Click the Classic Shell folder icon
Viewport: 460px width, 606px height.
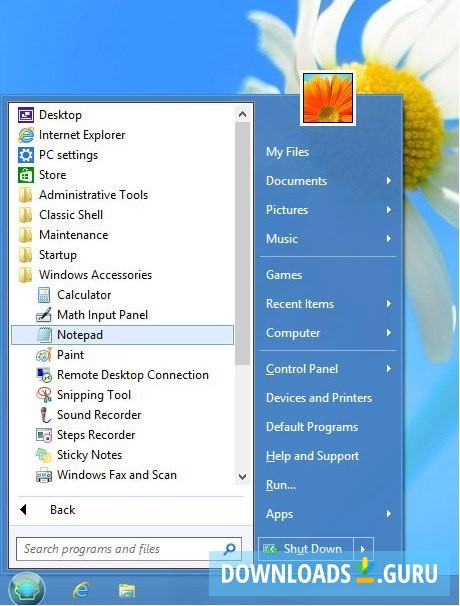pyautogui.click(x=26, y=215)
